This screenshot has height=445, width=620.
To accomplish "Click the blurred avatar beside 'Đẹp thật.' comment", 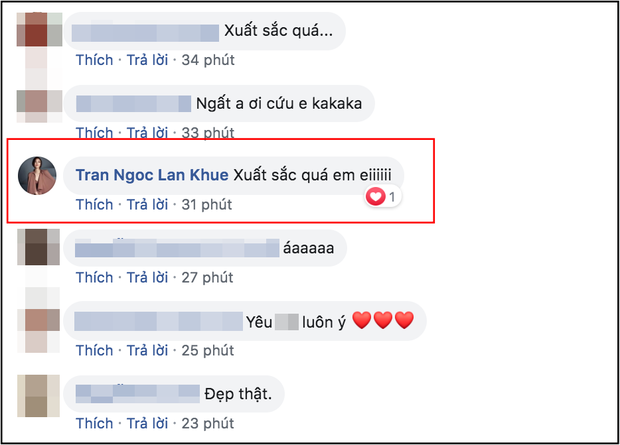I will tap(38, 396).
